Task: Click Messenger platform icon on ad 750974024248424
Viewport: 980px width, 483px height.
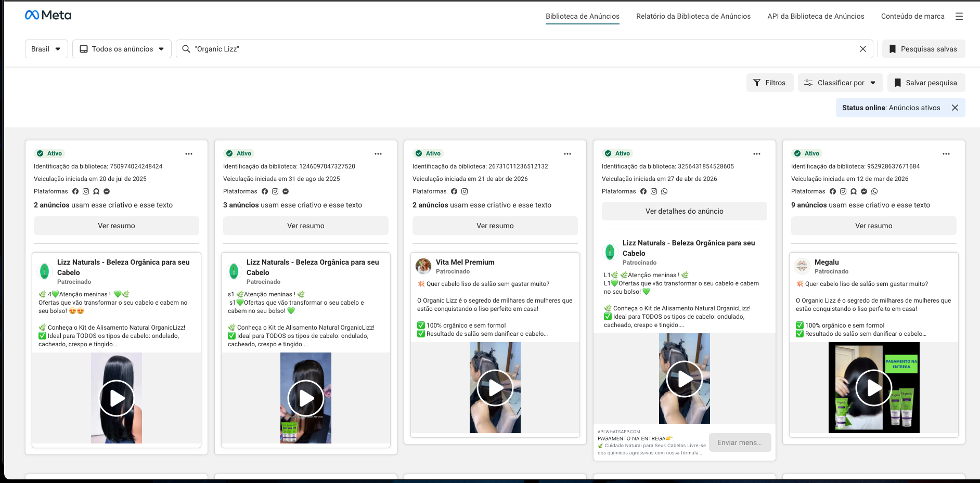Action: pyautogui.click(x=107, y=191)
